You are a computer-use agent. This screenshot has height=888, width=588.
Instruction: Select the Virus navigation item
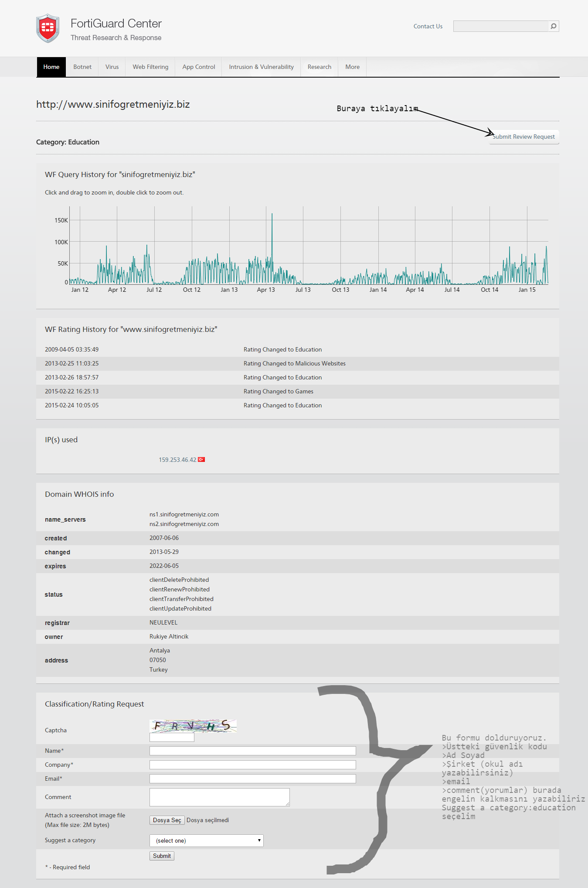click(112, 67)
